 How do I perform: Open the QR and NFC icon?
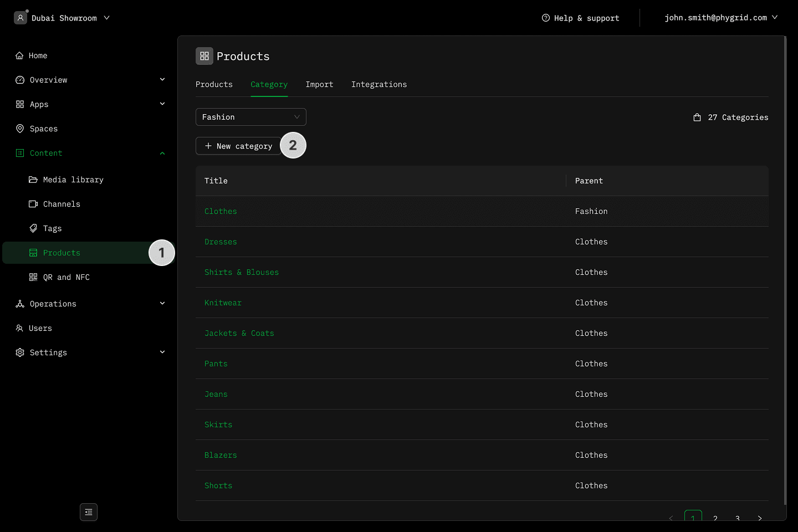point(33,277)
